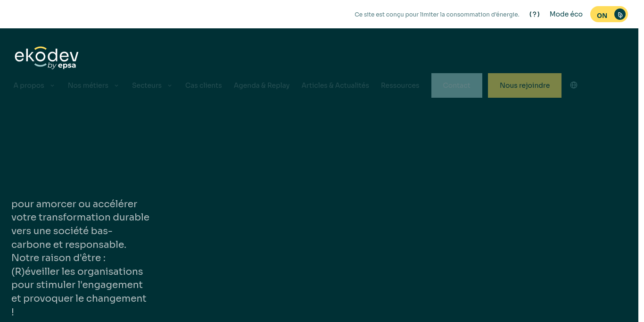This screenshot has height=322, width=644.
Task: Click the (?) help icon
Action: click(535, 14)
